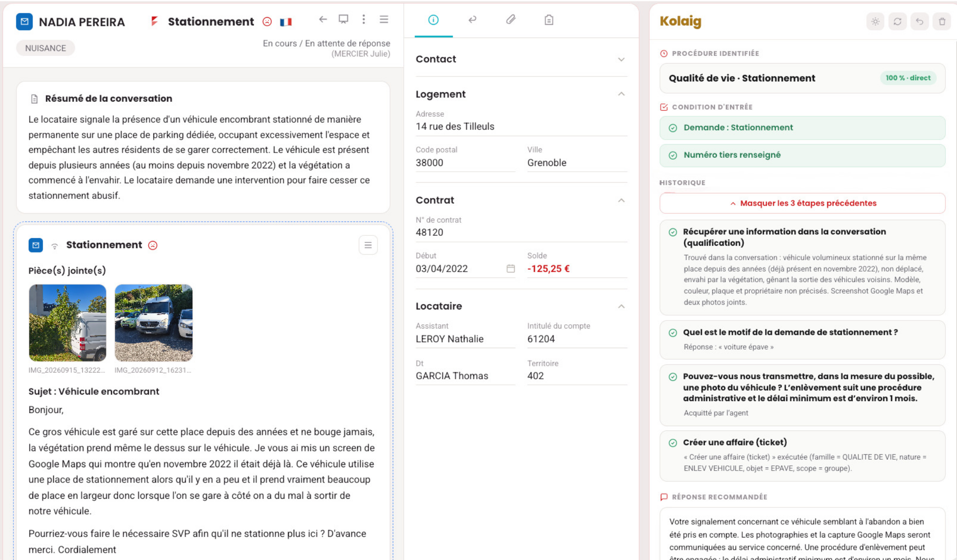The image size is (957, 560).
Task: Switch to the attachments paperclip tab
Action: [x=511, y=20]
